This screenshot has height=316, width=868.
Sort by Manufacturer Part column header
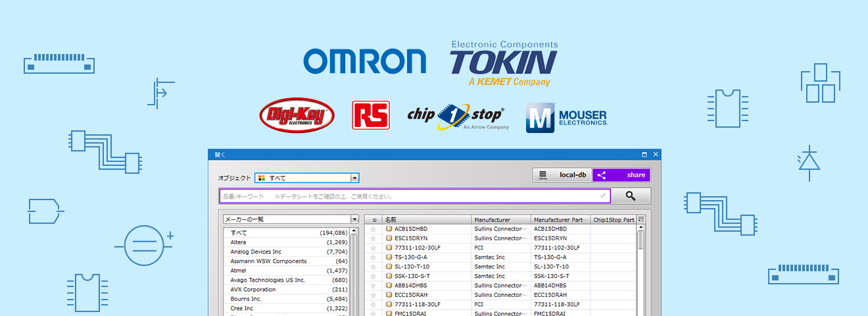(561, 219)
